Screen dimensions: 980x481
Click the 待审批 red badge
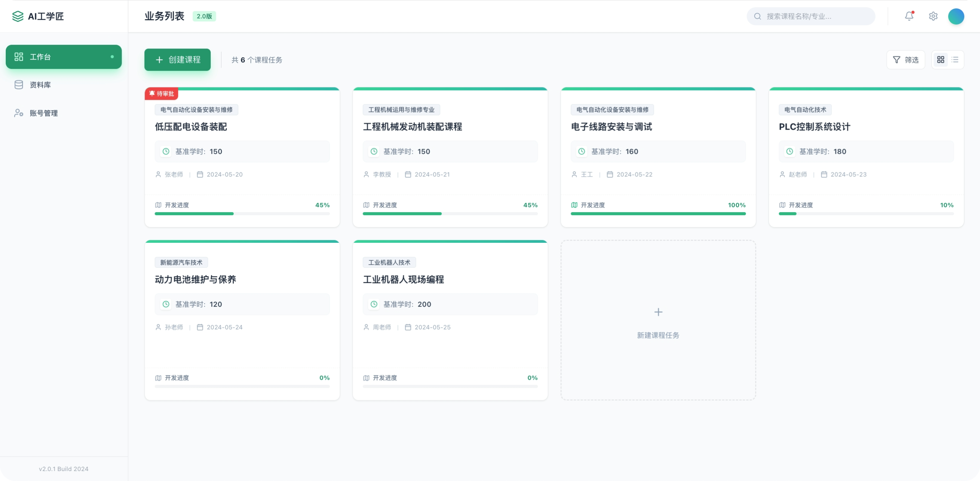[161, 94]
